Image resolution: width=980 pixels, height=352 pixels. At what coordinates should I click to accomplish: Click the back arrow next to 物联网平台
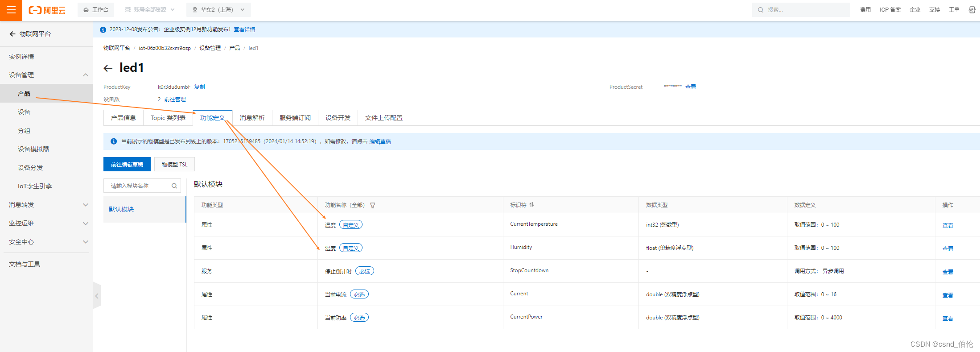coord(12,34)
